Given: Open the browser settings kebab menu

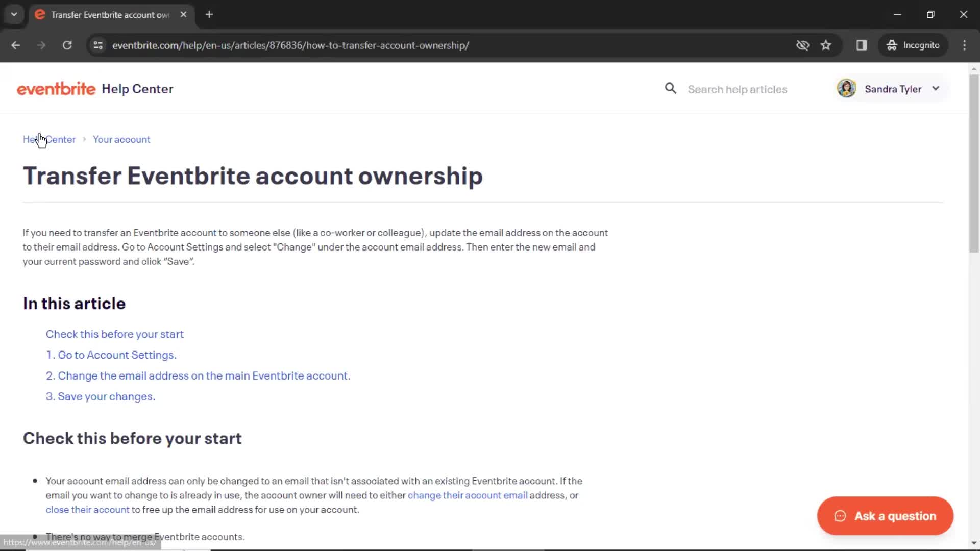Looking at the screenshot, I should pos(965,46).
